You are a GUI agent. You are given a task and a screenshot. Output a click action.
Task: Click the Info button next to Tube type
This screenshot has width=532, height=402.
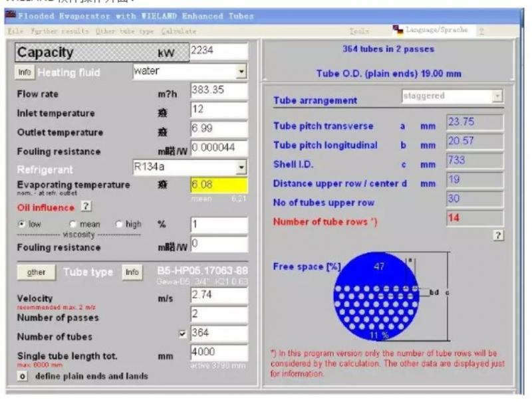point(132,272)
